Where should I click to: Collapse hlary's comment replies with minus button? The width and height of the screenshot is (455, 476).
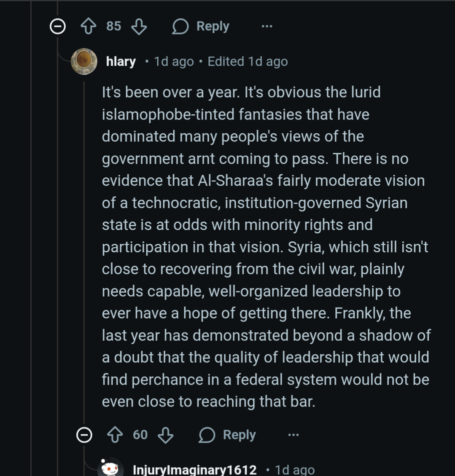(x=84, y=435)
